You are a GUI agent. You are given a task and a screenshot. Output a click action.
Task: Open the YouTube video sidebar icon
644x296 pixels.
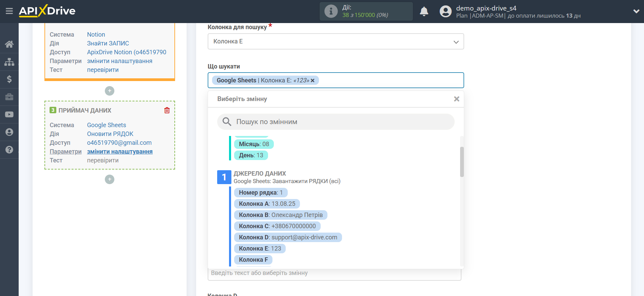pyautogui.click(x=9, y=115)
